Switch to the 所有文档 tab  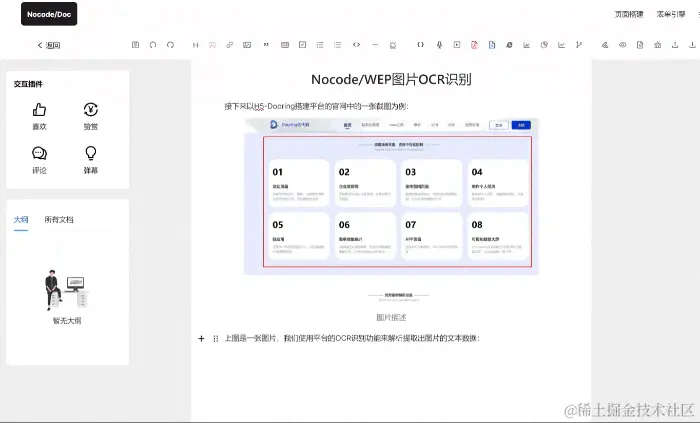59,220
